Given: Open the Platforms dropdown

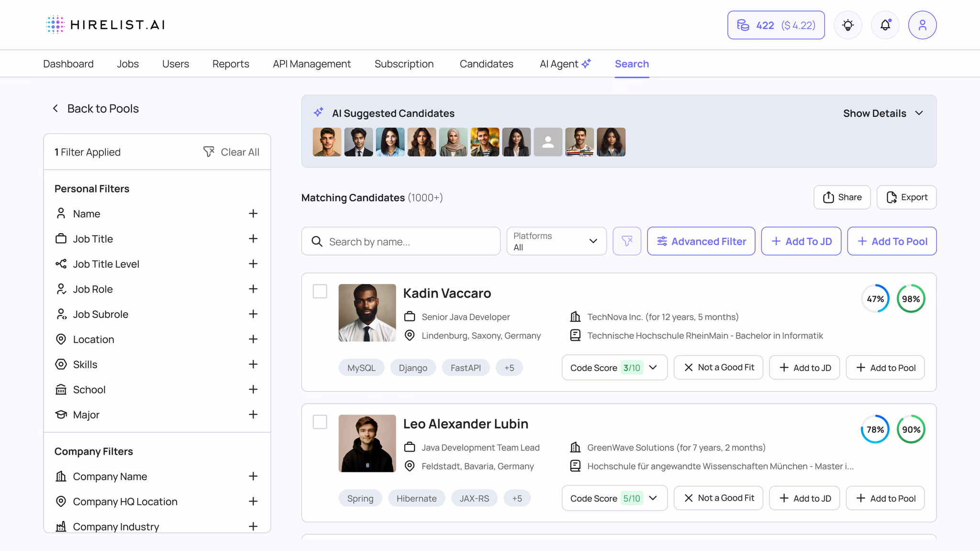Looking at the screenshot, I should tap(556, 241).
